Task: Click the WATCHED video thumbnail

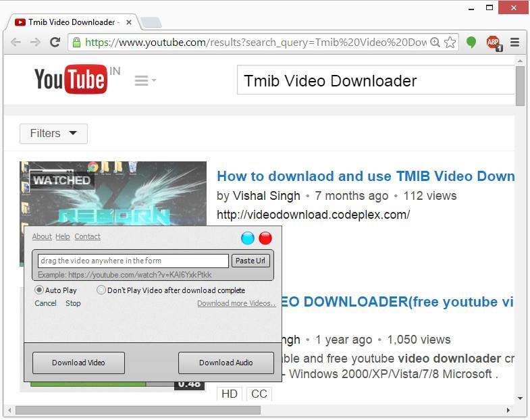Action: (113, 193)
